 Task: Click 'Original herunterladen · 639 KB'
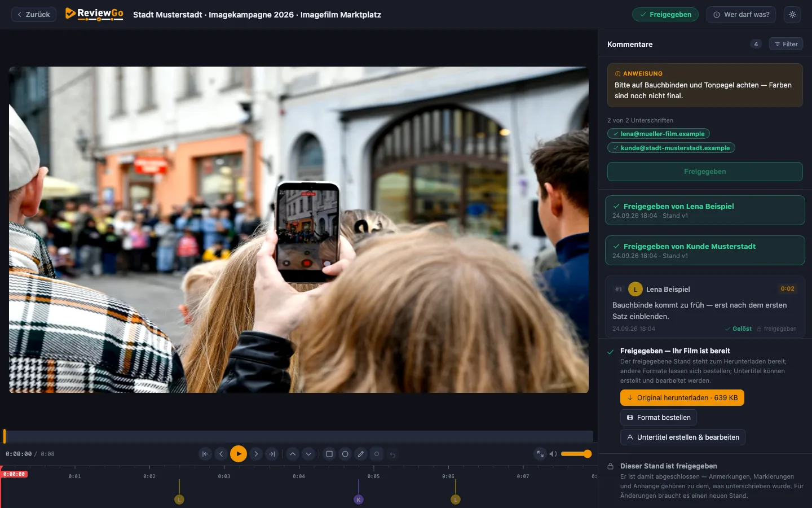(x=682, y=398)
